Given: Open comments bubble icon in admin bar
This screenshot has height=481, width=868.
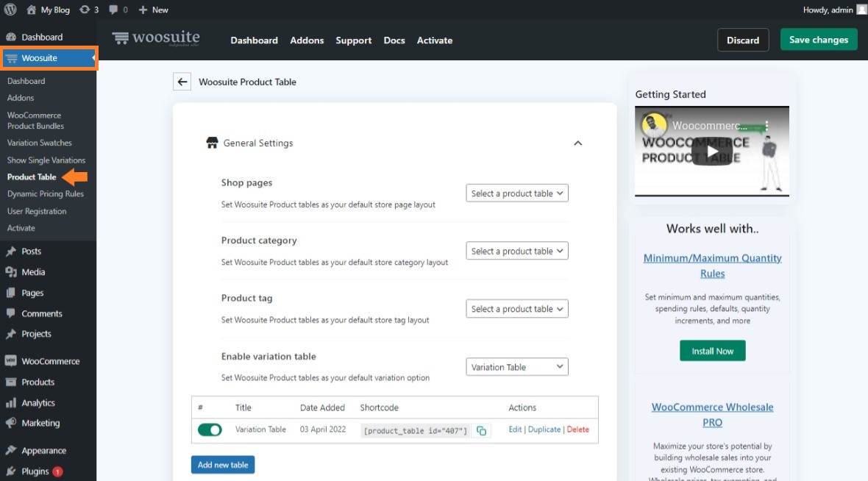Looking at the screenshot, I should click(x=113, y=10).
